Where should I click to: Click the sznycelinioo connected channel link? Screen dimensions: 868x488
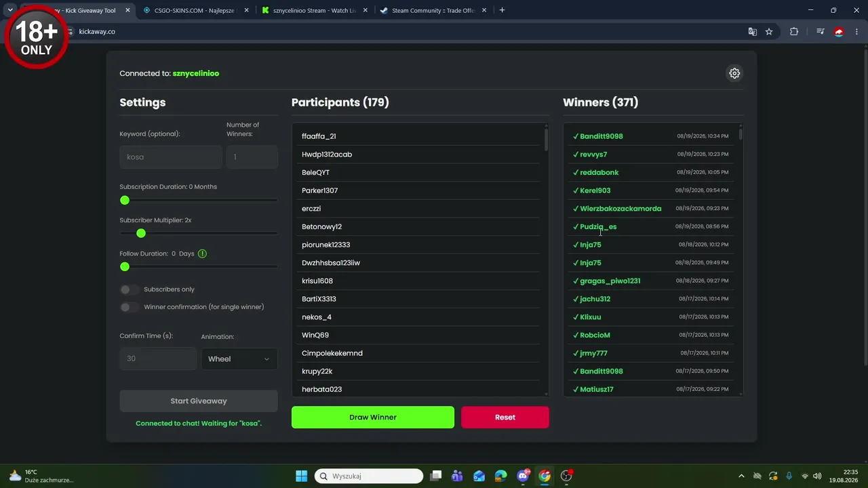pyautogui.click(x=196, y=73)
